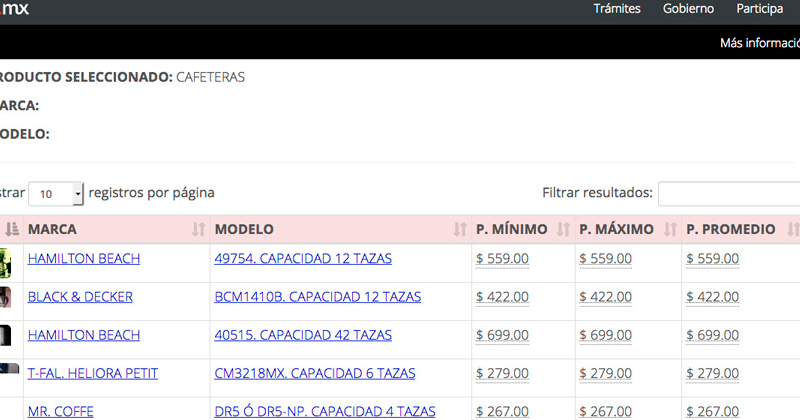The width and height of the screenshot is (800, 420).
Task: Click the Más información link
Action: [x=759, y=43]
